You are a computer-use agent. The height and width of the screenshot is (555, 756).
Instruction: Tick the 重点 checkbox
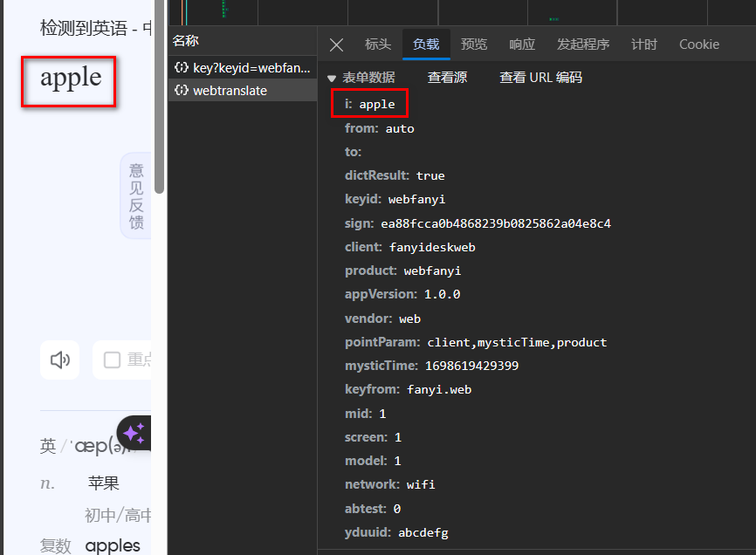(112, 360)
